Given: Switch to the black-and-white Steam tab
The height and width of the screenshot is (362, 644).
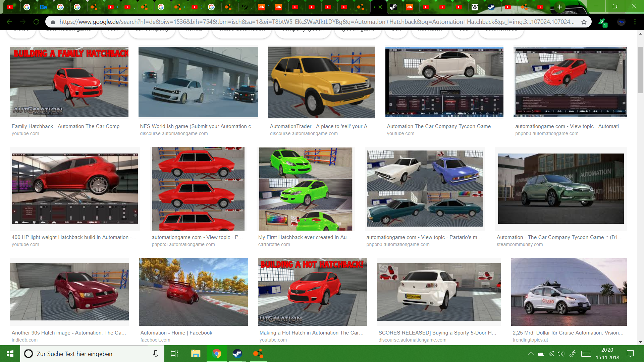Looking at the screenshot, I should [393, 7].
